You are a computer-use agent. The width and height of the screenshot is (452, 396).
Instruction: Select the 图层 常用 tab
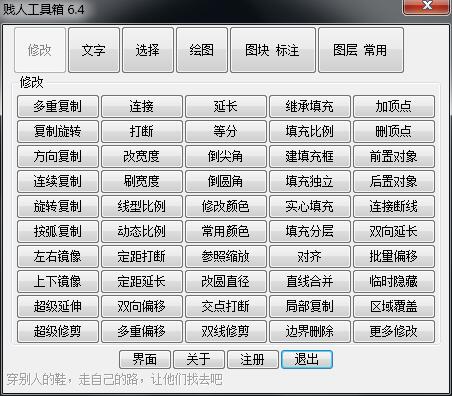click(361, 50)
